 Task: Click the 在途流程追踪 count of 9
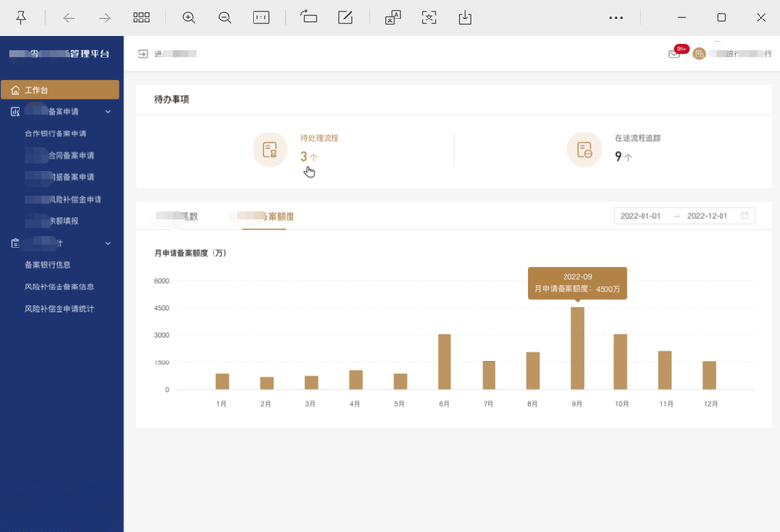618,156
